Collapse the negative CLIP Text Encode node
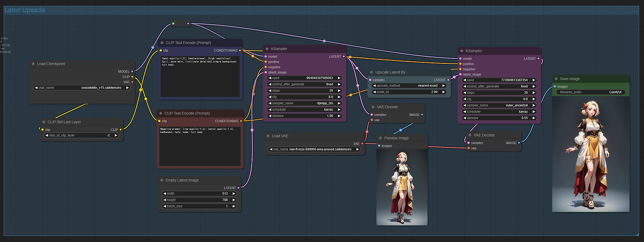 tap(161, 113)
